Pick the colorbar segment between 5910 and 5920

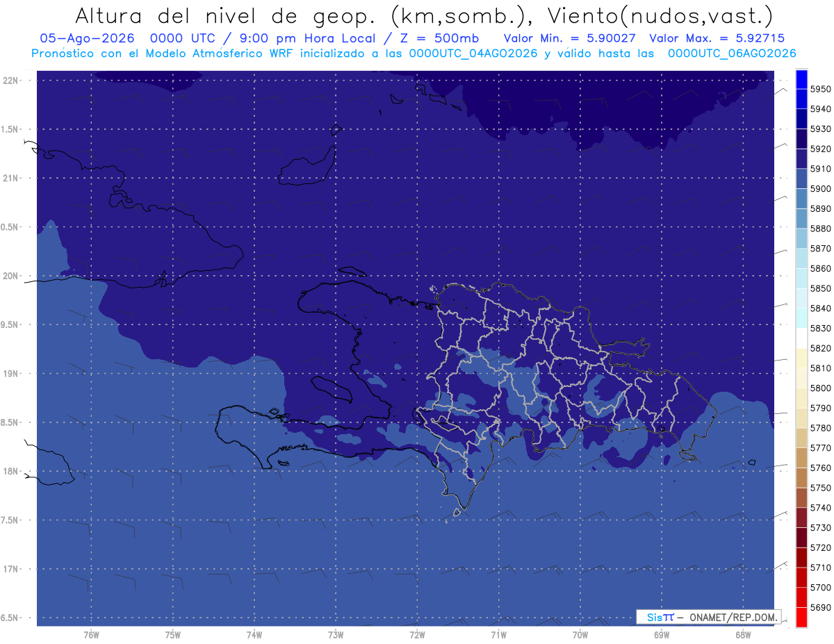801,159
